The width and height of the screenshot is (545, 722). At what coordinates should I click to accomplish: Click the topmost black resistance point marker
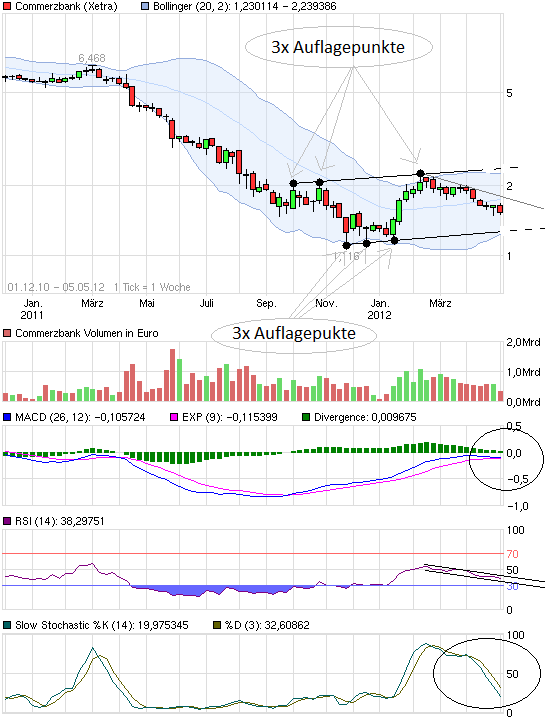pos(420,174)
